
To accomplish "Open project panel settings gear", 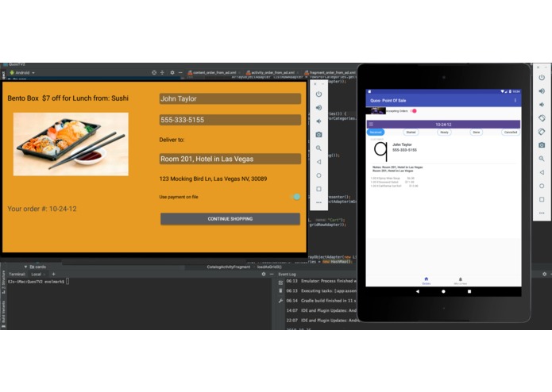I will (172, 72).
